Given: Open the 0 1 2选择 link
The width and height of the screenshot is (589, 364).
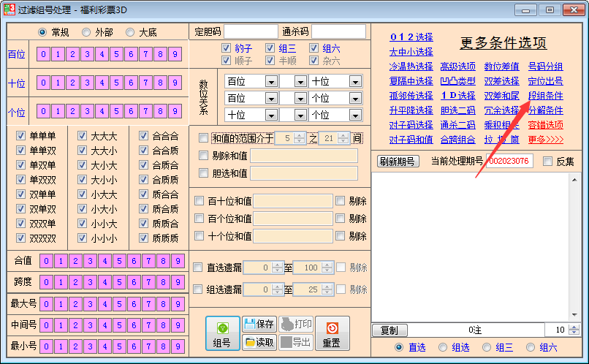Looking at the screenshot, I should tap(411, 37).
